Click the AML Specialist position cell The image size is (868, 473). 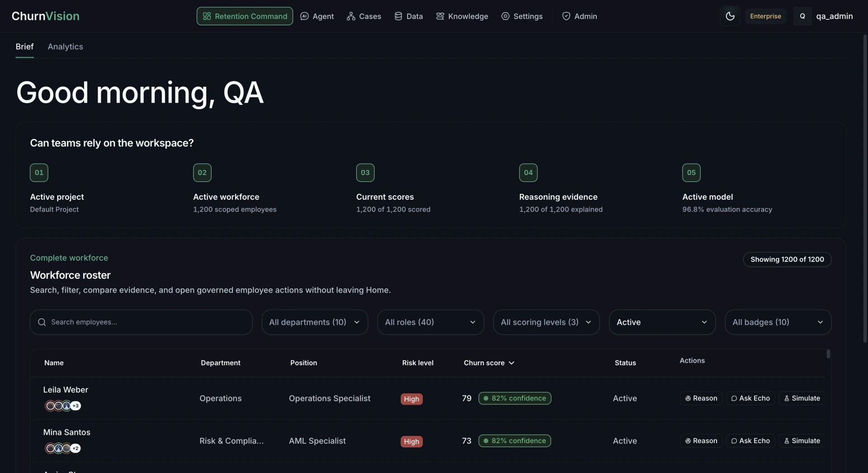[x=317, y=441]
